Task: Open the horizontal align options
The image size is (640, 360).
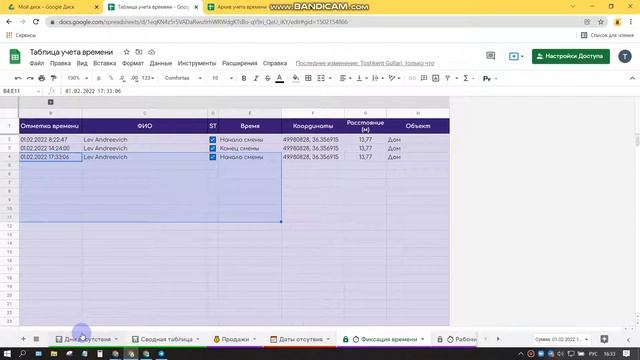Action: 345,78
